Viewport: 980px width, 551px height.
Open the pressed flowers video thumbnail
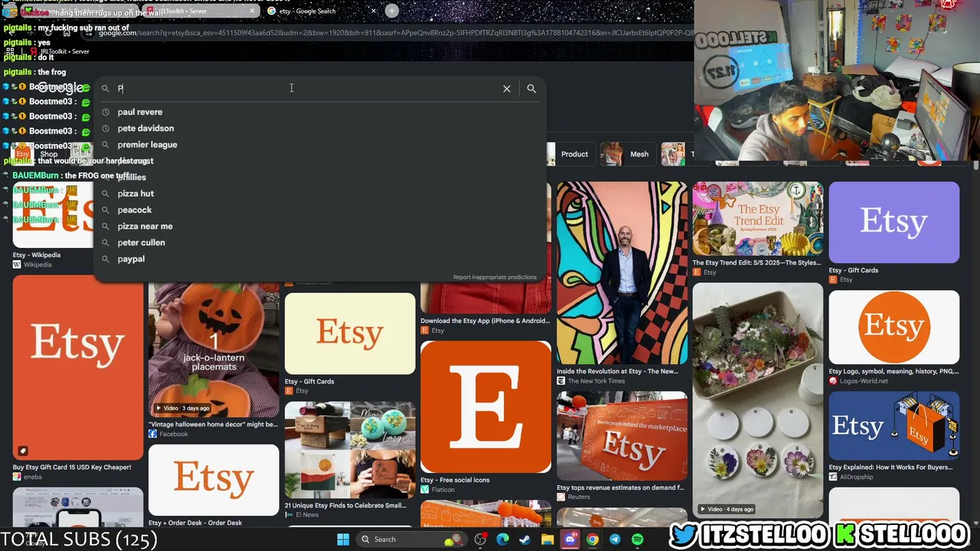pyautogui.click(x=758, y=400)
